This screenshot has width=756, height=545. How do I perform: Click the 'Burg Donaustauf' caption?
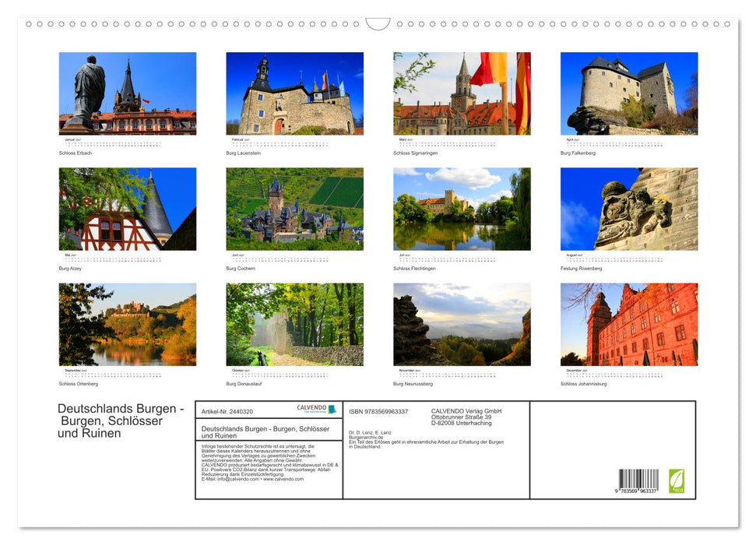(244, 384)
